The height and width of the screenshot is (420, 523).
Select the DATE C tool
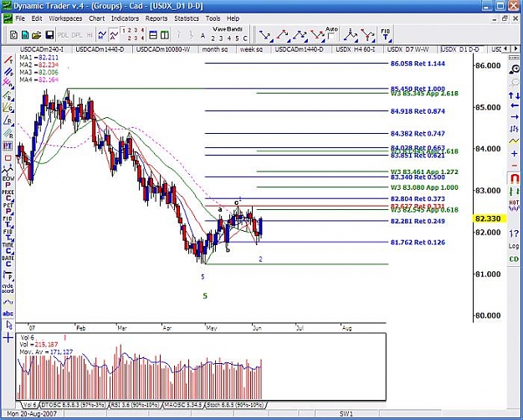(8, 261)
